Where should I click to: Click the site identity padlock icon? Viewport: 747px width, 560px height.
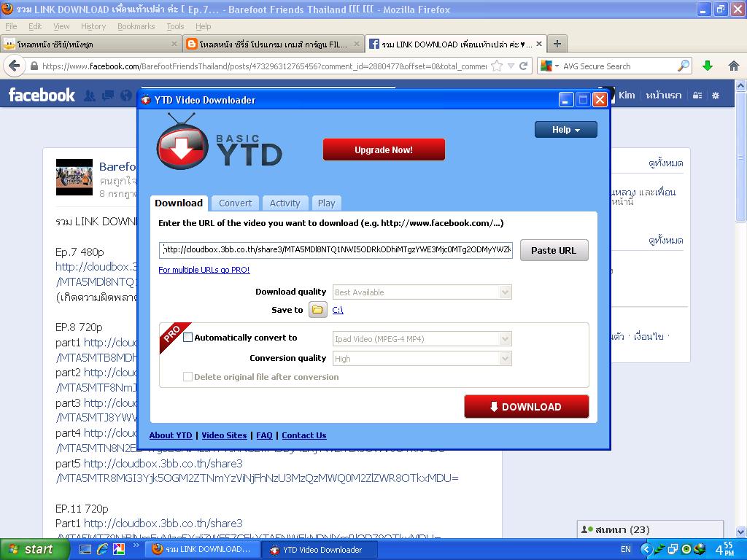click(x=34, y=66)
